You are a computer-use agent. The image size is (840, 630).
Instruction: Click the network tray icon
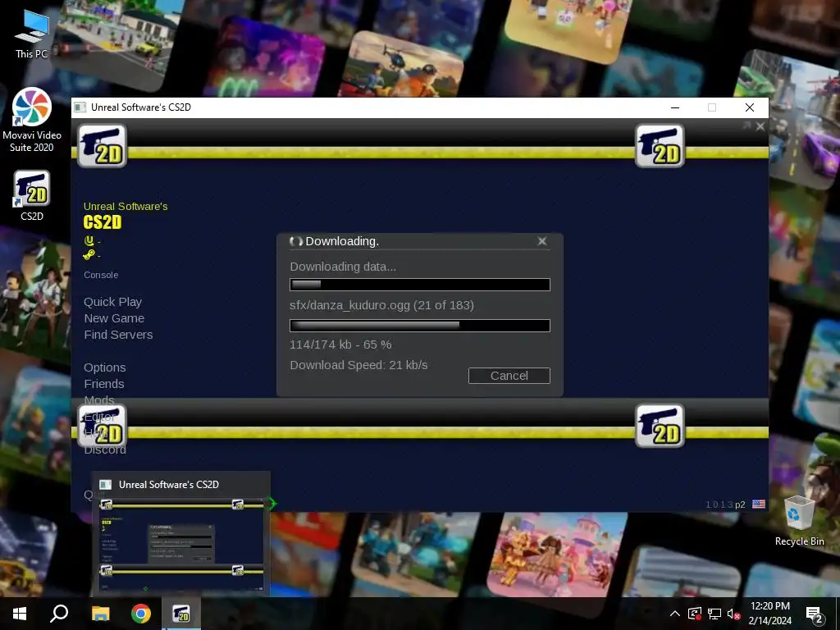click(x=714, y=614)
